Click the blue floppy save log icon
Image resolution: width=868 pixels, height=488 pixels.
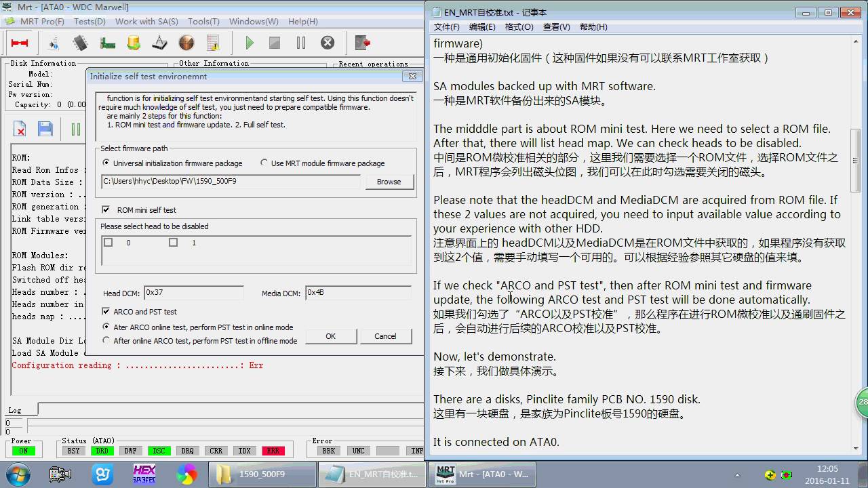45,129
